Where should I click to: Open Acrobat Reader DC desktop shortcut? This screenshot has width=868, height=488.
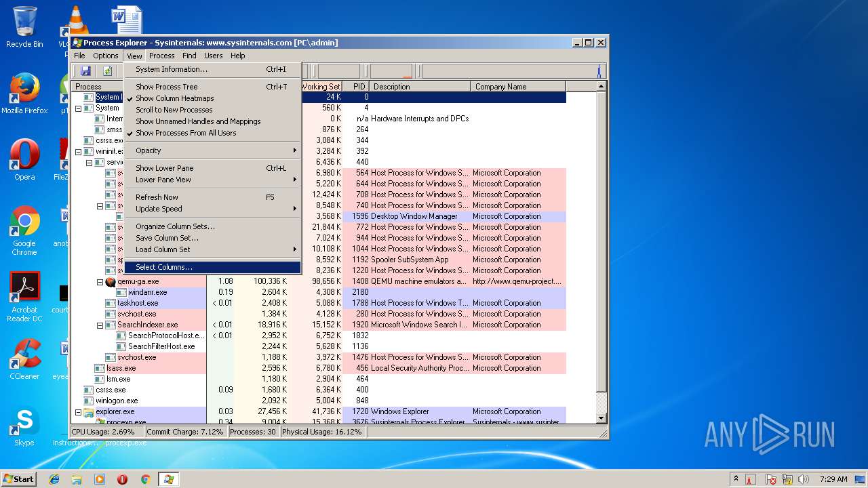point(24,297)
